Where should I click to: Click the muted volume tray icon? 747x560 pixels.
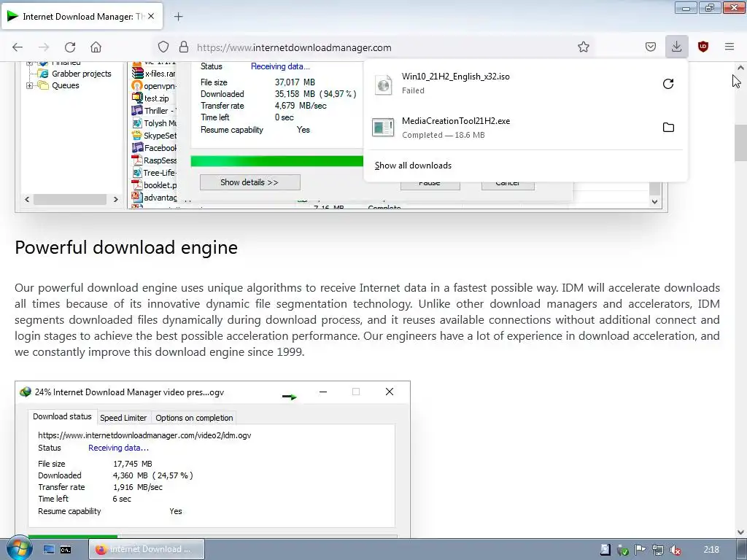click(x=675, y=550)
